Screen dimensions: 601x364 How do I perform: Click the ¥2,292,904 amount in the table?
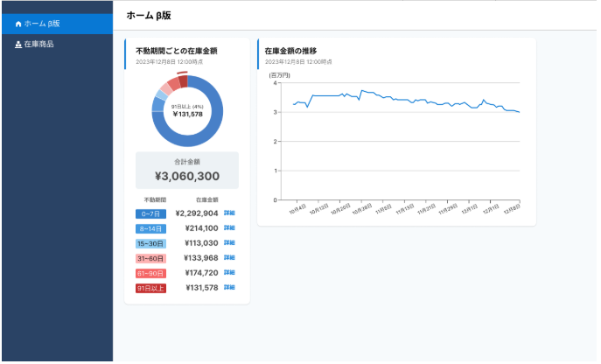point(197,213)
